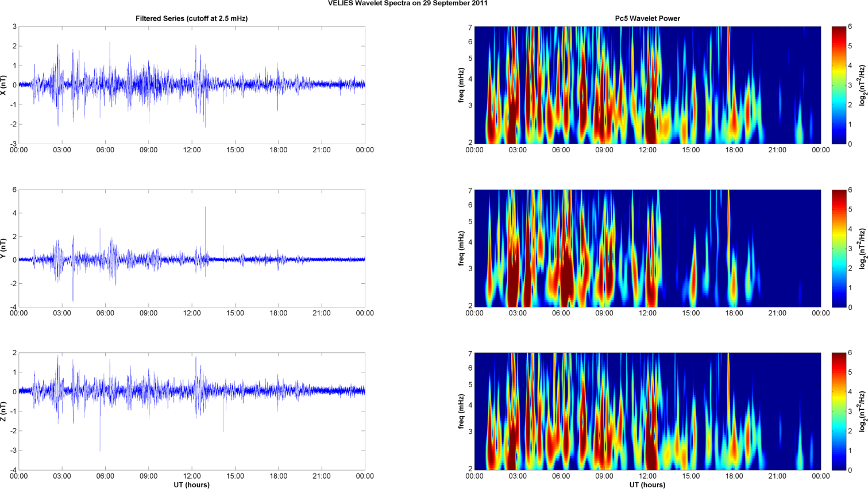Image resolution: width=868 pixels, height=489 pixels.
Task: Click the '6' tick on the Y (nT) axis
Action: (14, 190)
